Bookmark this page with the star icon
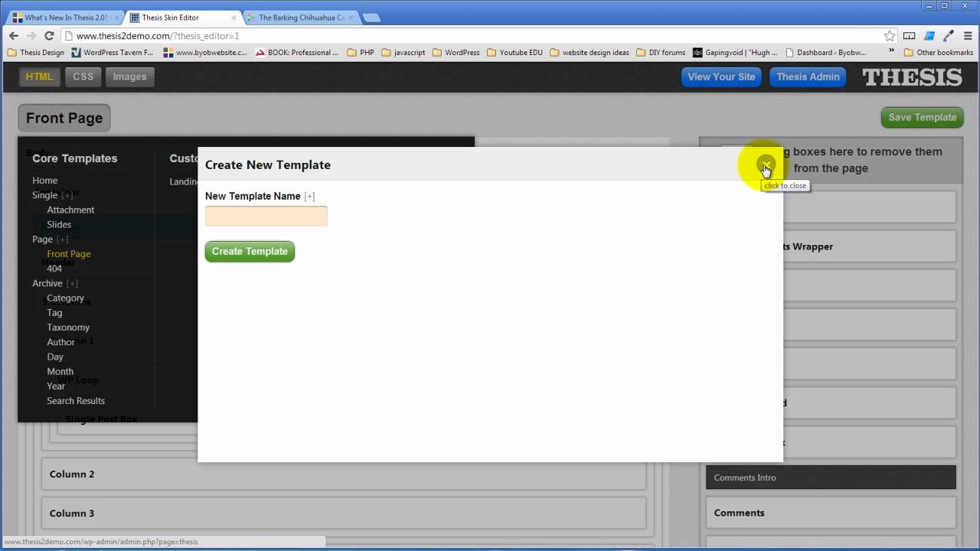980x551 pixels. click(x=889, y=36)
